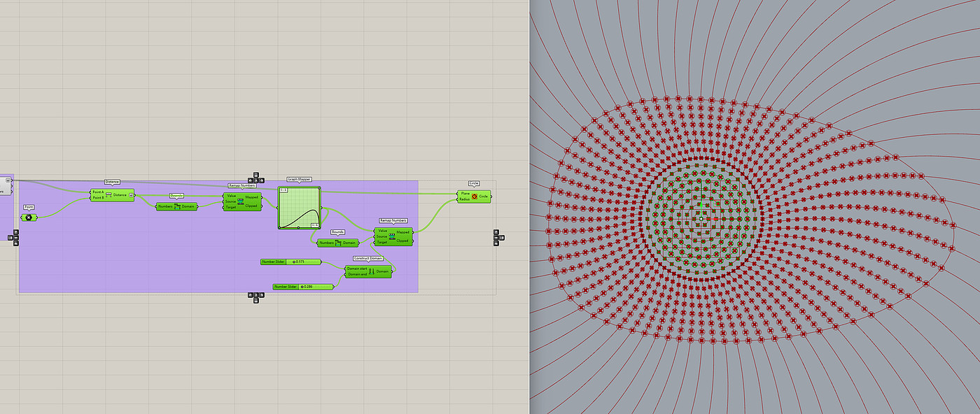980x414 pixels.
Task: Click the Graph Mapper curve graph
Action: coord(299,208)
